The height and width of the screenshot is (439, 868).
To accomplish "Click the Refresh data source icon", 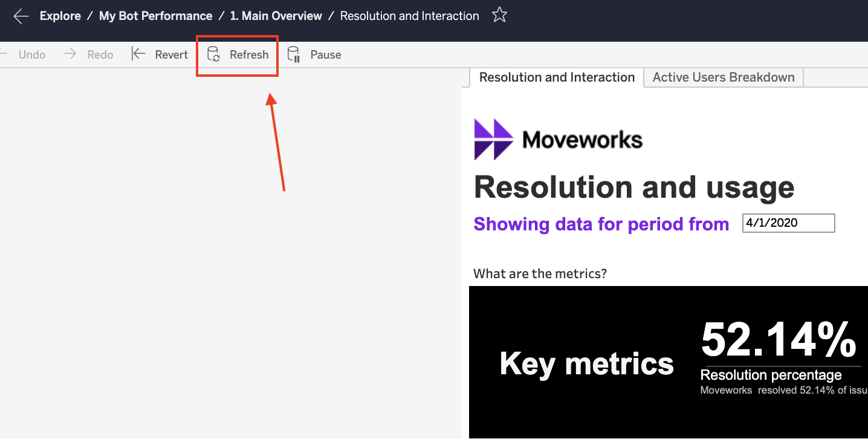I will [213, 54].
